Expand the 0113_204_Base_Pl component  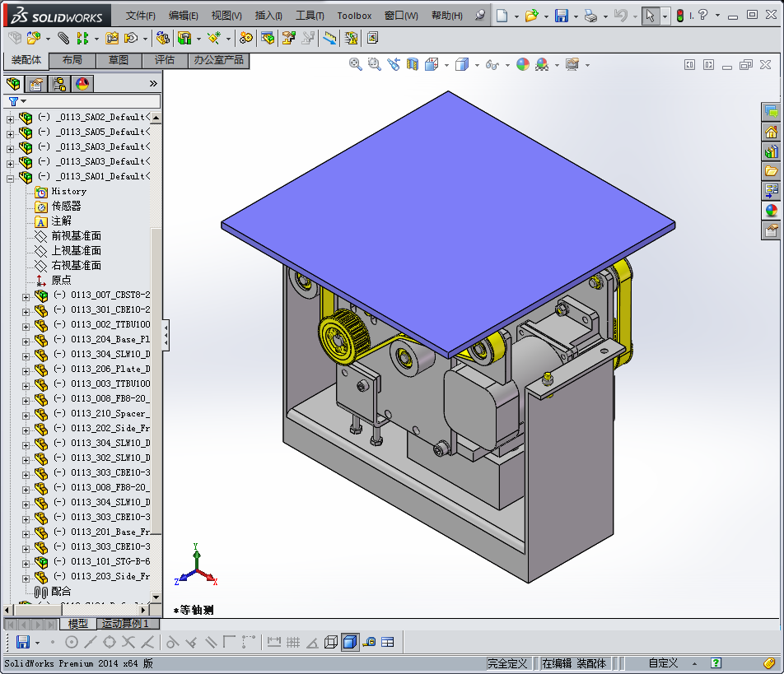[26, 342]
